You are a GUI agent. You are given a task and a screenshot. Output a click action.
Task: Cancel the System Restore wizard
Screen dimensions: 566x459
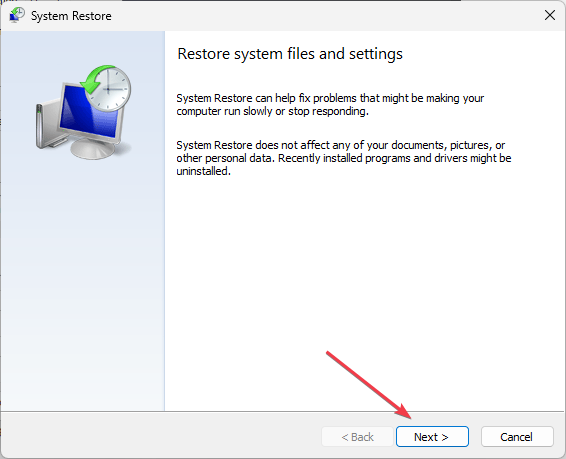pyautogui.click(x=517, y=437)
